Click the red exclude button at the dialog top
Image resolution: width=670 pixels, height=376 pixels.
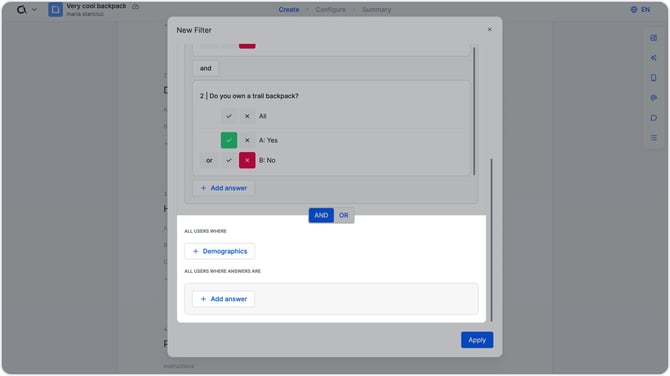pyautogui.click(x=247, y=46)
